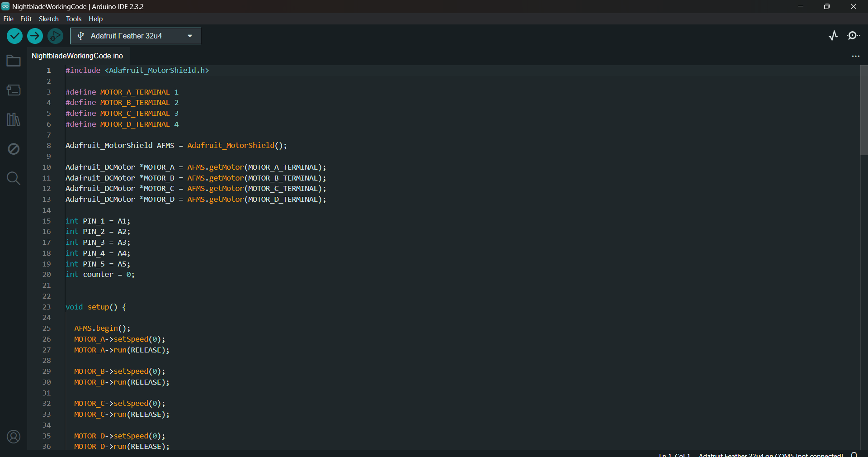The width and height of the screenshot is (868, 457).
Task: Click the int PIN_1 = A1 line
Action: click(x=98, y=221)
